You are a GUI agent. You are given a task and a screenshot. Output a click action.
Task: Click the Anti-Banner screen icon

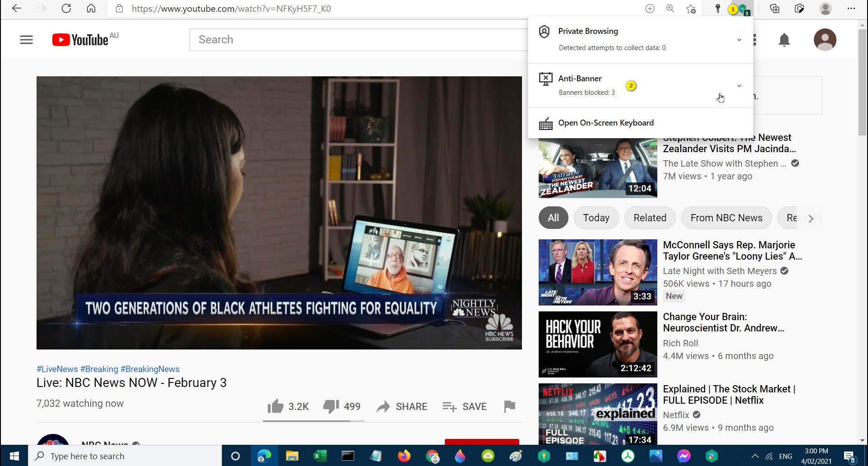tap(545, 79)
